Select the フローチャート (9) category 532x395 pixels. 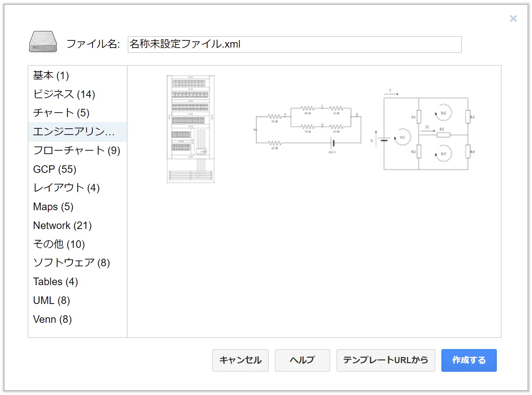coord(78,151)
